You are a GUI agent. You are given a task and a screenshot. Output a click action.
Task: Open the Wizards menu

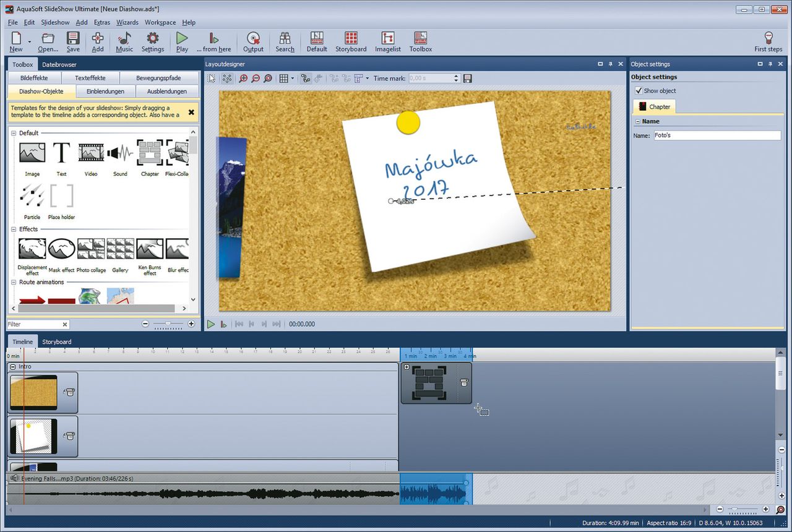click(x=127, y=22)
